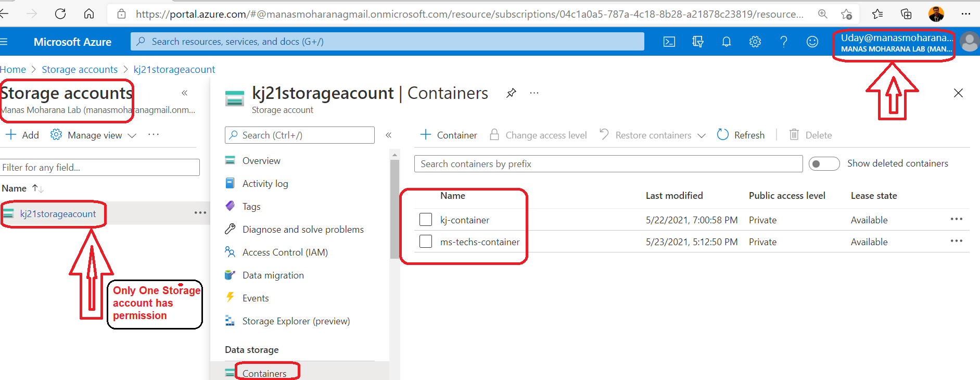Open Storage Explorer (preview)

pos(296,321)
